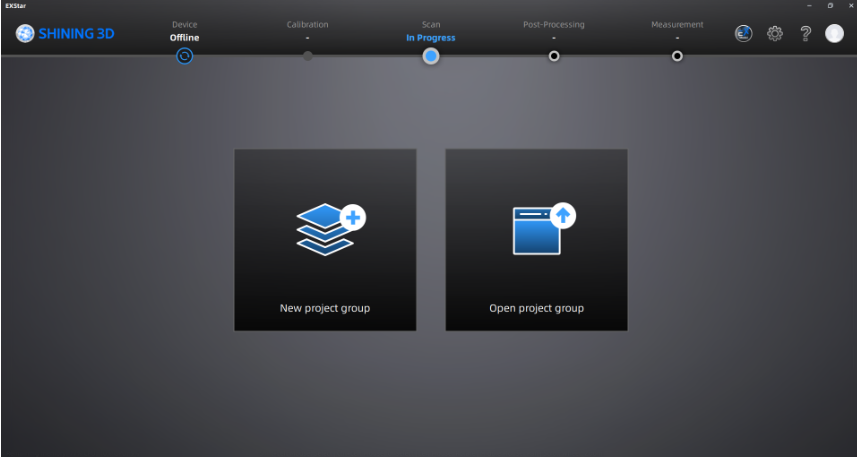The height and width of the screenshot is (457, 857).
Task: Open help via question mark icon
Action: pyautogui.click(x=805, y=33)
